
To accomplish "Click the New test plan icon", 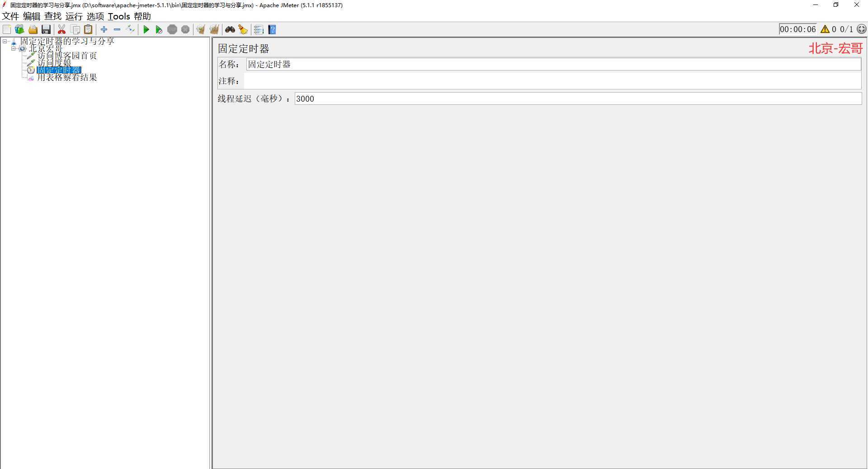I will pos(7,30).
